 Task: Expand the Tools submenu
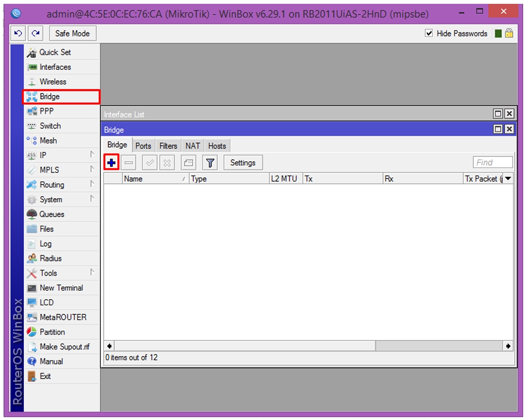63,273
